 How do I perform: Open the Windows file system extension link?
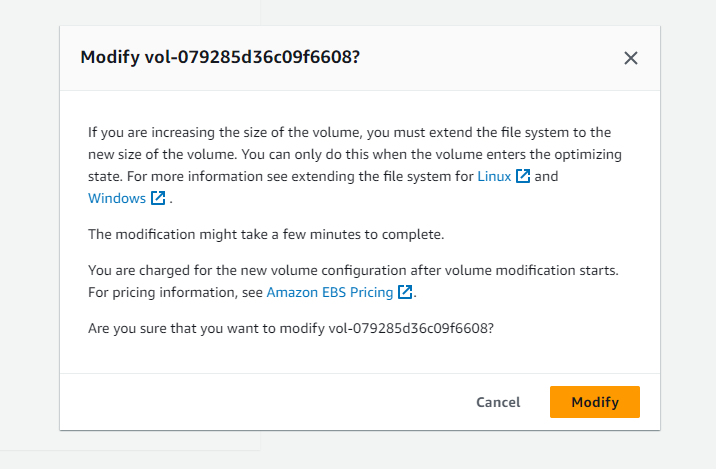(x=117, y=198)
